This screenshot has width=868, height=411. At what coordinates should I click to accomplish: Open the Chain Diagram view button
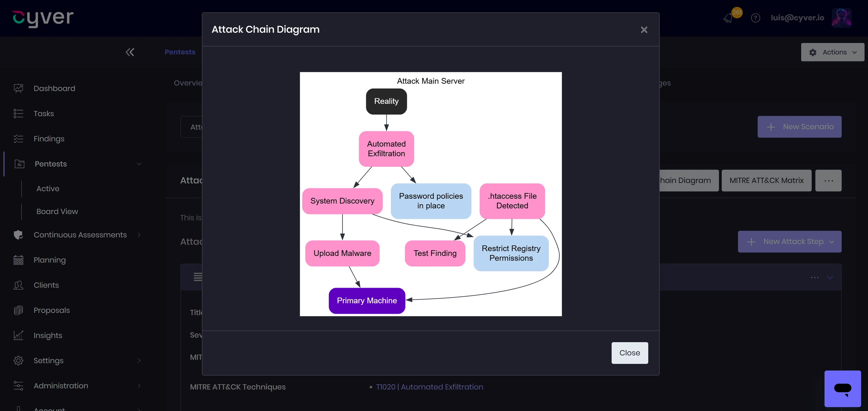[689, 181]
